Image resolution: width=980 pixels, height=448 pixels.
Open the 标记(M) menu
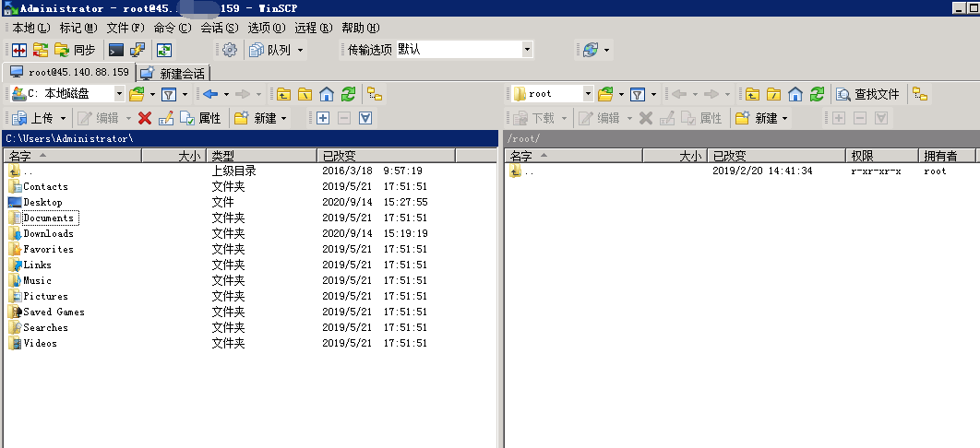click(x=78, y=28)
